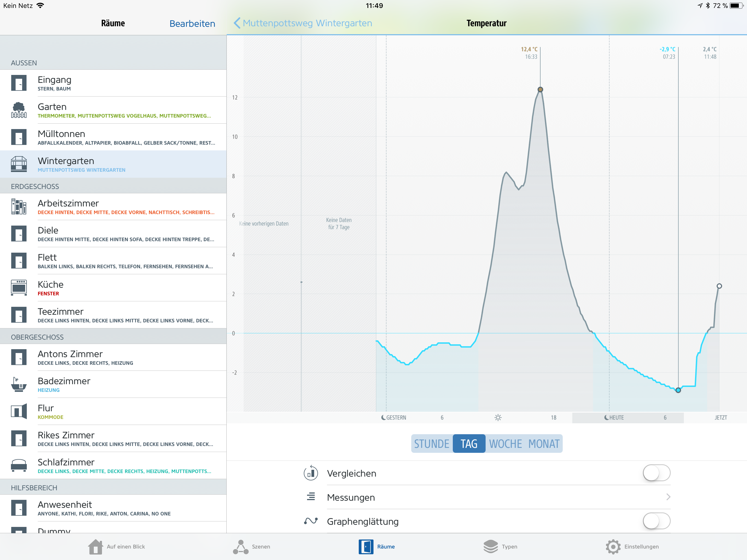The image size is (747, 560).
Task: Turn on Graphenglättung toggle
Action: tap(656, 521)
